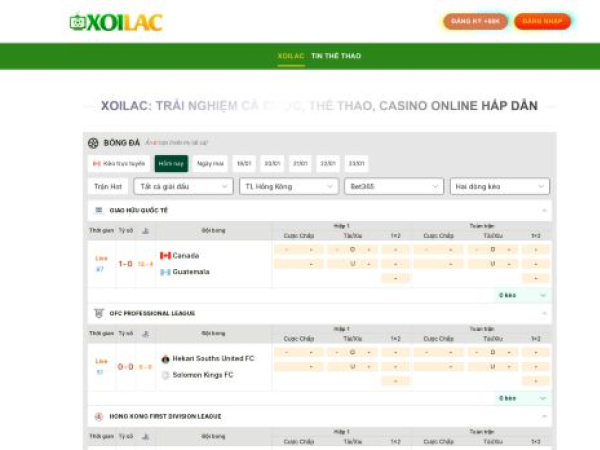Select the Trận Hot filter
The image size is (600, 450).
coord(108,186)
